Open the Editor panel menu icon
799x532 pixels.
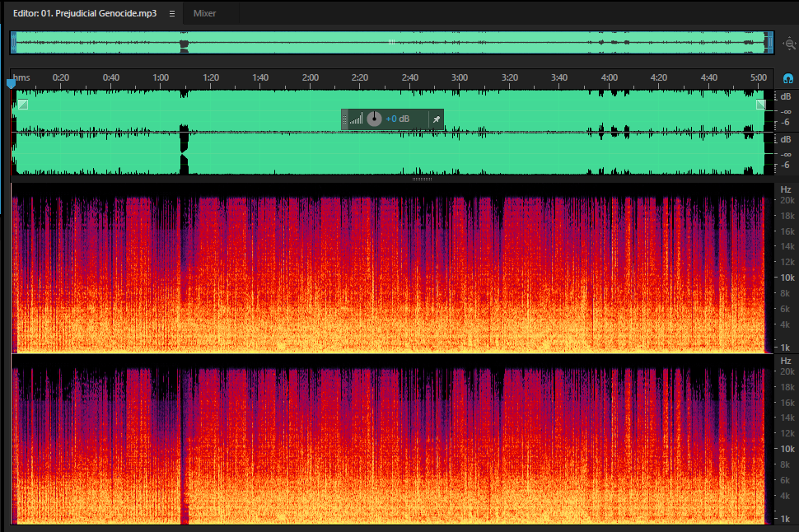coord(171,14)
